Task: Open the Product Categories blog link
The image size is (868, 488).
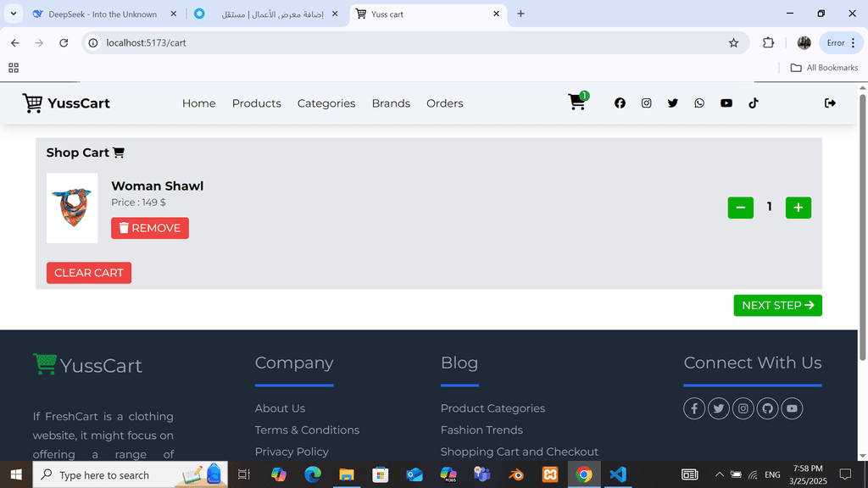Action: pos(492,408)
